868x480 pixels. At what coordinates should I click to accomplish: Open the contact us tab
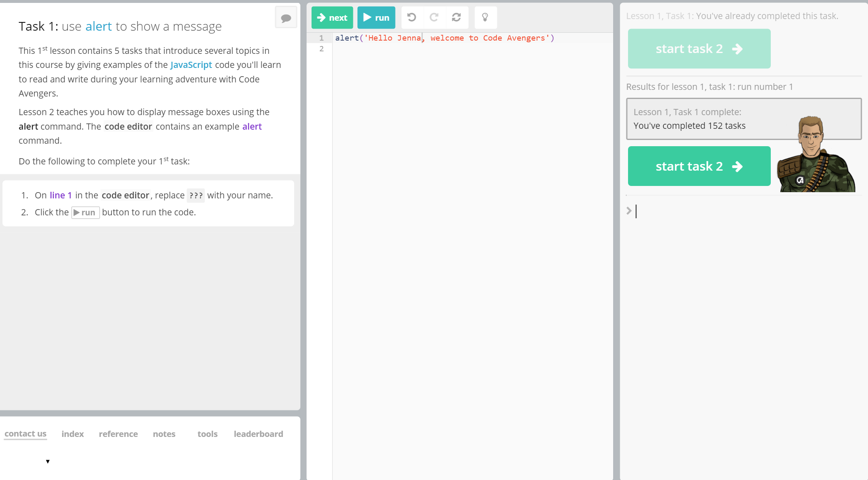point(25,434)
